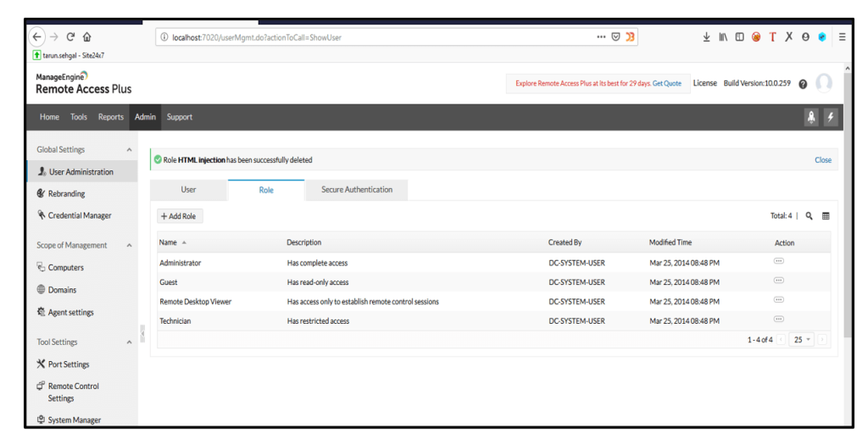Open the user profile avatar
Viewport: 868px width, 445px height.
824,83
